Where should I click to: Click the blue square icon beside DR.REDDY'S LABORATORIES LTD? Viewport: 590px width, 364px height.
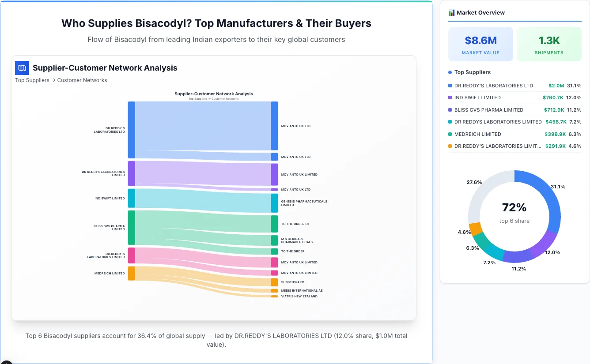coord(450,85)
